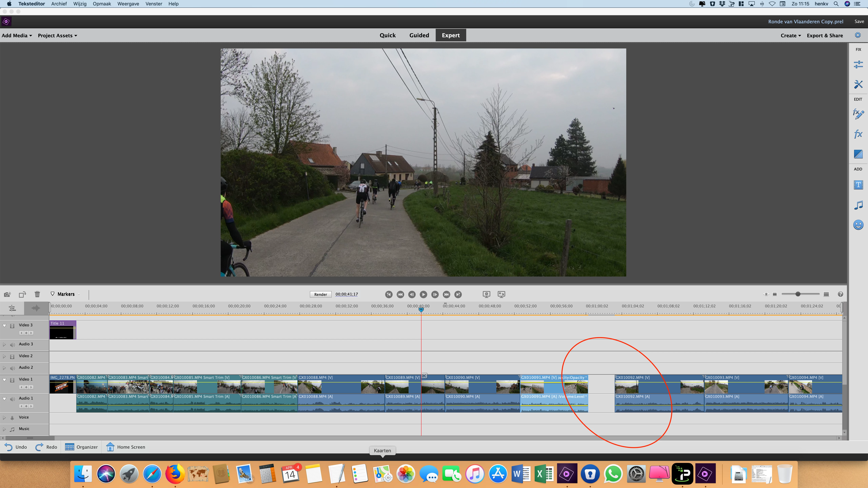Open the Markers dropdown
This screenshot has width=868, height=488.
66,294
